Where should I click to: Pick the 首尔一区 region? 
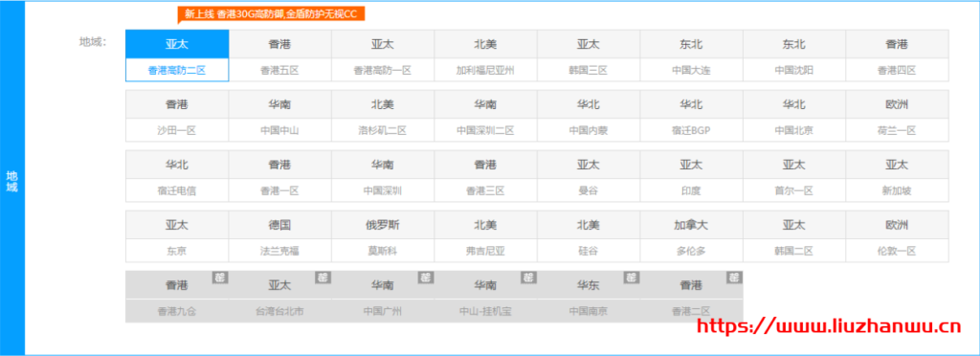pos(794,176)
